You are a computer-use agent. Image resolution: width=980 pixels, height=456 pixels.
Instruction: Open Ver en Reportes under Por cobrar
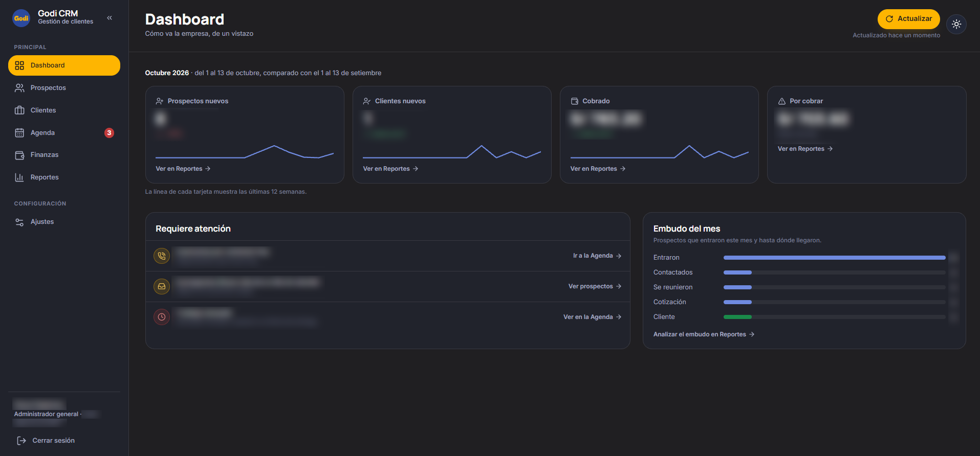click(805, 149)
